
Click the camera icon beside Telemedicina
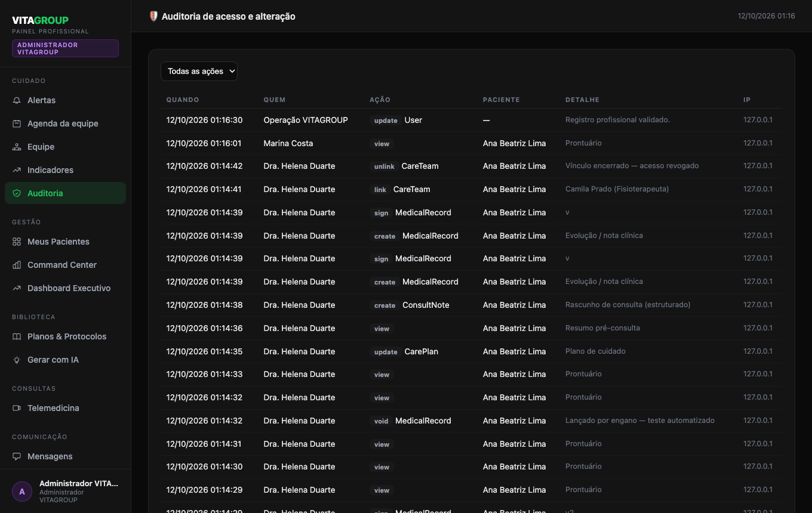click(x=17, y=408)
